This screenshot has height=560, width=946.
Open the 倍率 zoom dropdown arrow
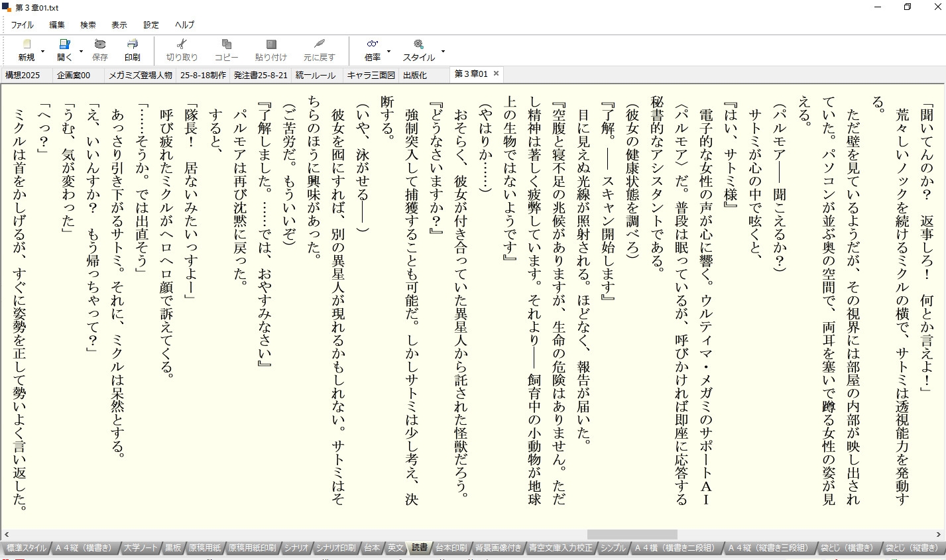click(388, 51)
